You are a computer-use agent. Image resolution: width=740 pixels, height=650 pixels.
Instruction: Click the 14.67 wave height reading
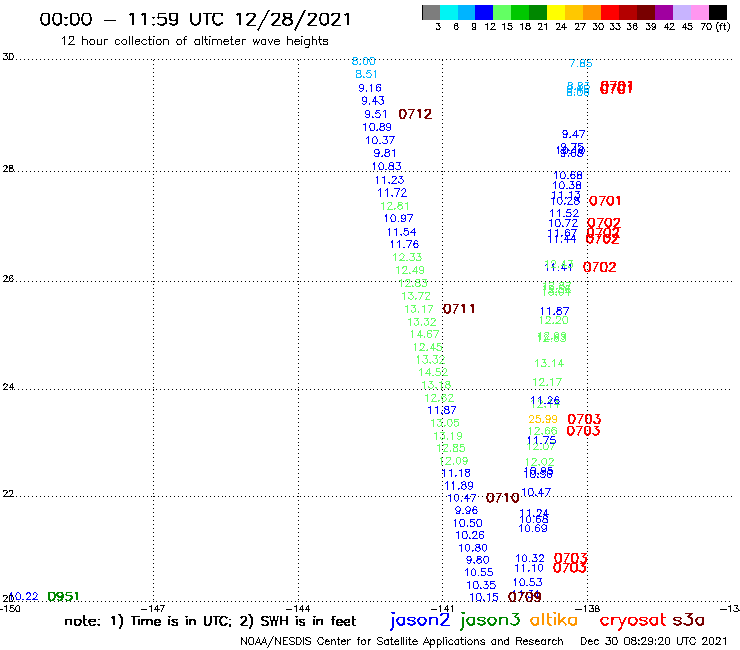click(424, 334)
